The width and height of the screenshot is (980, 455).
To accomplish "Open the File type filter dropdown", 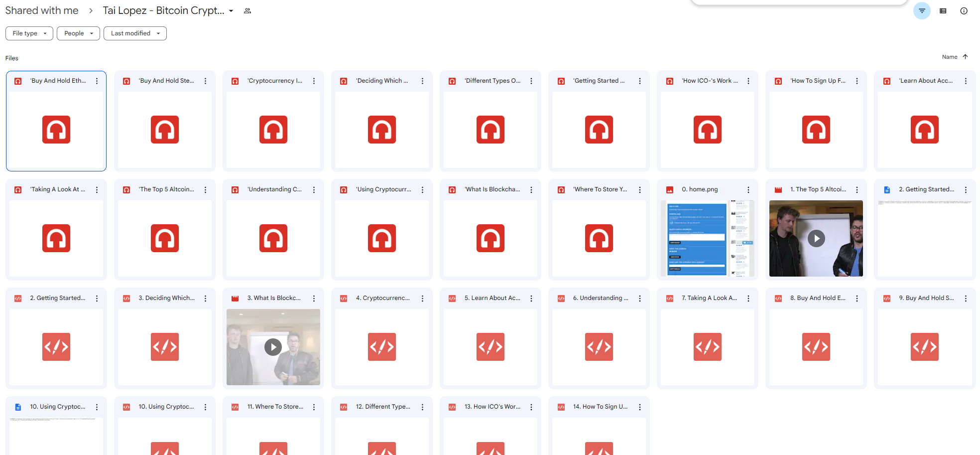I will (29, 33).
